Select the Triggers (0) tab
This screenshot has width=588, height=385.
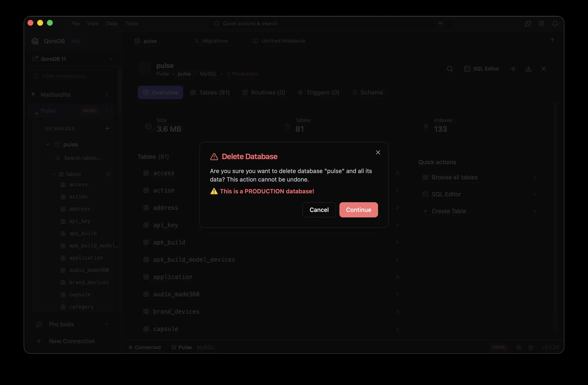click(x=318, y=93)
